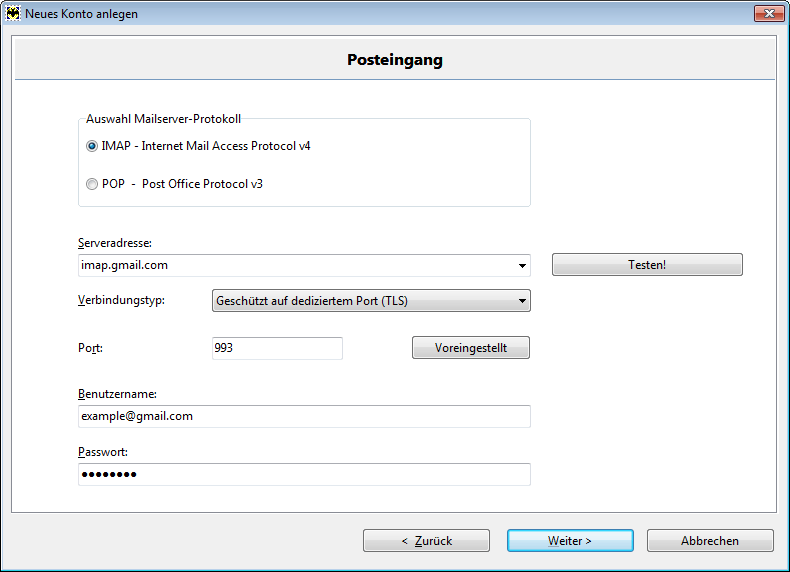Viewport: 790px width, 572px height.
Task: Open the Verbindungstyp combo box
Action: click(371, 301)
